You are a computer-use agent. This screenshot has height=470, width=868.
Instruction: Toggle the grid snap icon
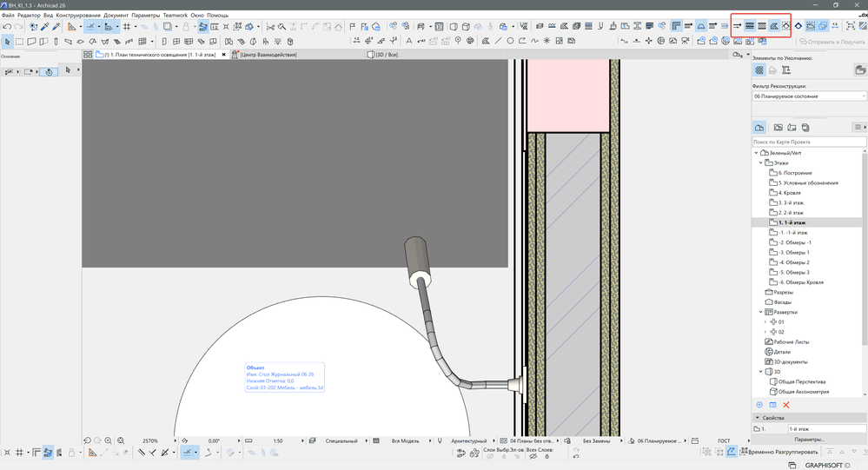pyautogui.click(x=127, y=27)
